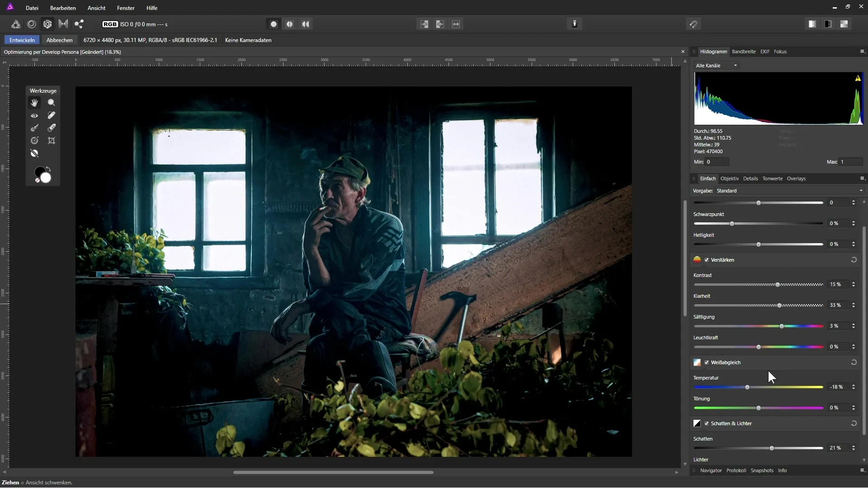868x488 pixels.
Task: Open the Snapshots panel tab
Action: 762,470
